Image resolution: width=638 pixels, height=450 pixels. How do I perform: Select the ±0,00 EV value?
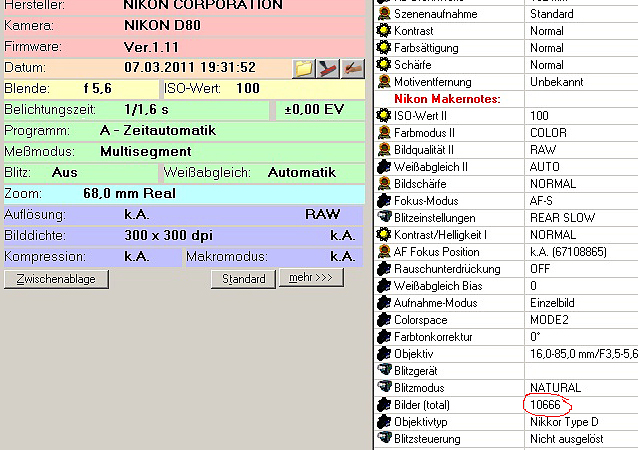314,109
